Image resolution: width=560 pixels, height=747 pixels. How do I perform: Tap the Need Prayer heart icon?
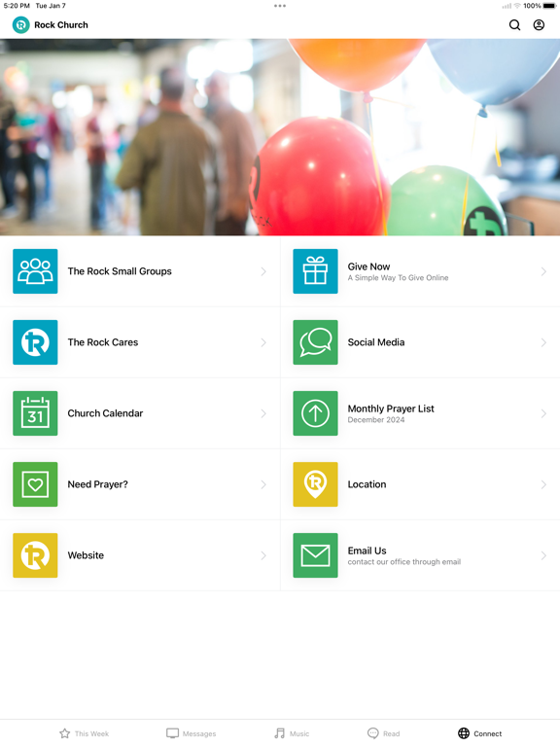(x=35, y=484)
